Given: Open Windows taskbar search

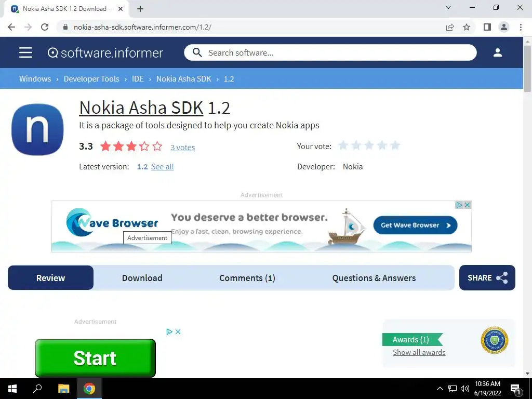Looking at the screenshot, I should click(37, 389).
